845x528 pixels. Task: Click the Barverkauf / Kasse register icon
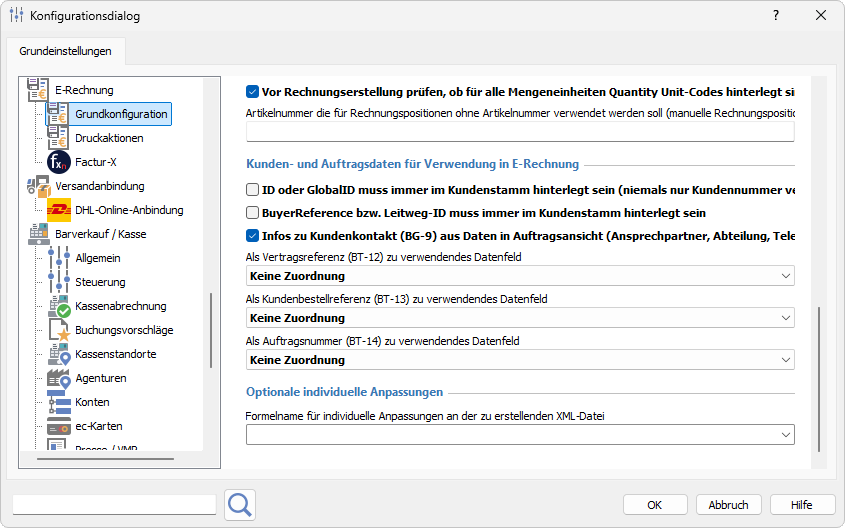[x=38, y=234]
